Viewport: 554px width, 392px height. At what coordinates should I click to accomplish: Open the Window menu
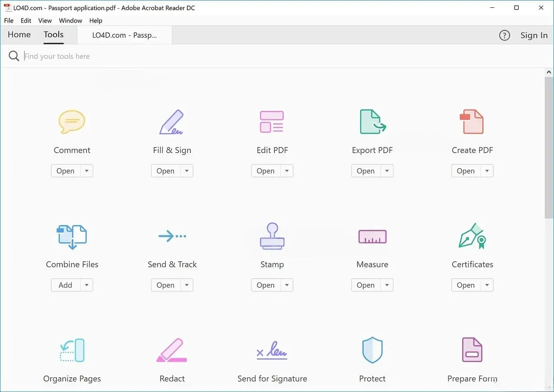point(71,20)
